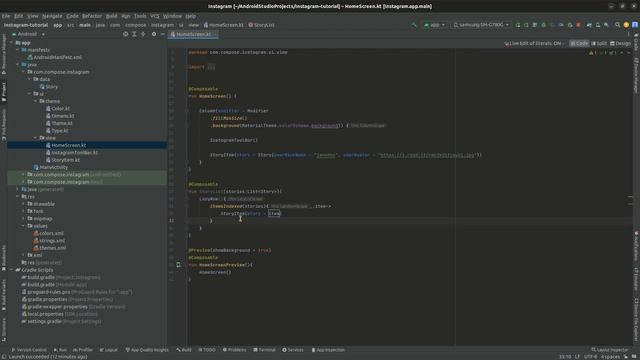Open the app run configuration dropdown
The width and height of the screenshot is (640, 360).
point(434,25)
